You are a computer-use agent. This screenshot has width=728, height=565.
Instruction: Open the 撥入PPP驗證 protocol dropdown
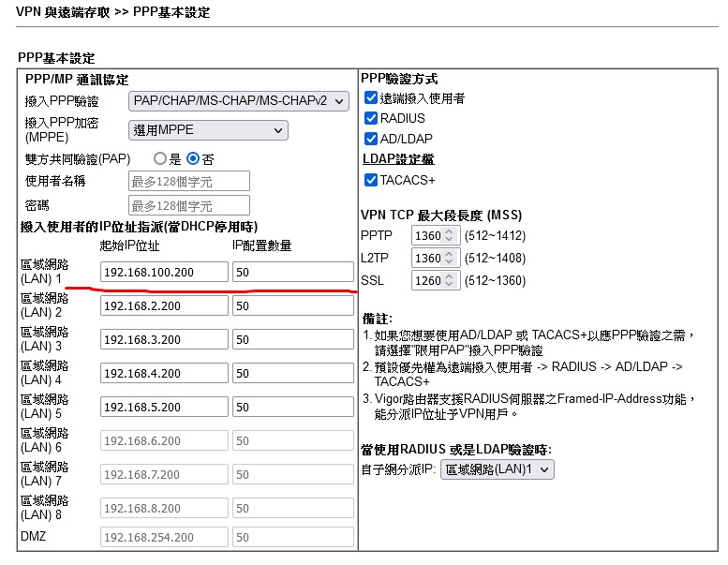(x=238, y=100)
